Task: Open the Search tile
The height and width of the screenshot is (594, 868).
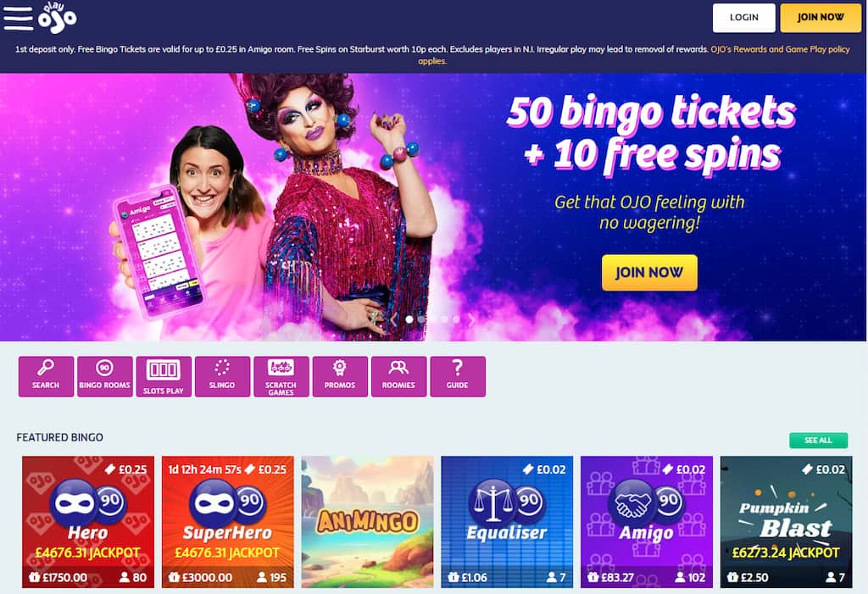Action: point(46,376)
